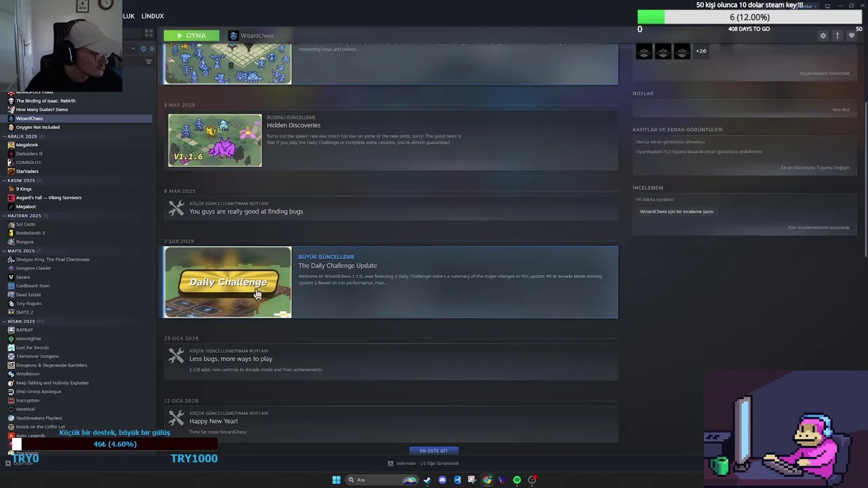The width and height of the screenshot is (868, 488).
Task: Select Dungeon Clawler in the library
Action: pos(33,268)
